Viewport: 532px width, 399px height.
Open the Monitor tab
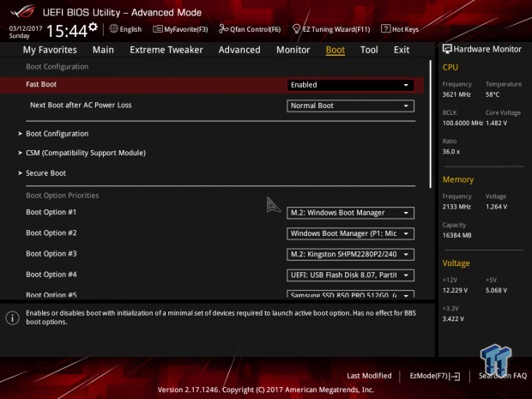(293, 50)
